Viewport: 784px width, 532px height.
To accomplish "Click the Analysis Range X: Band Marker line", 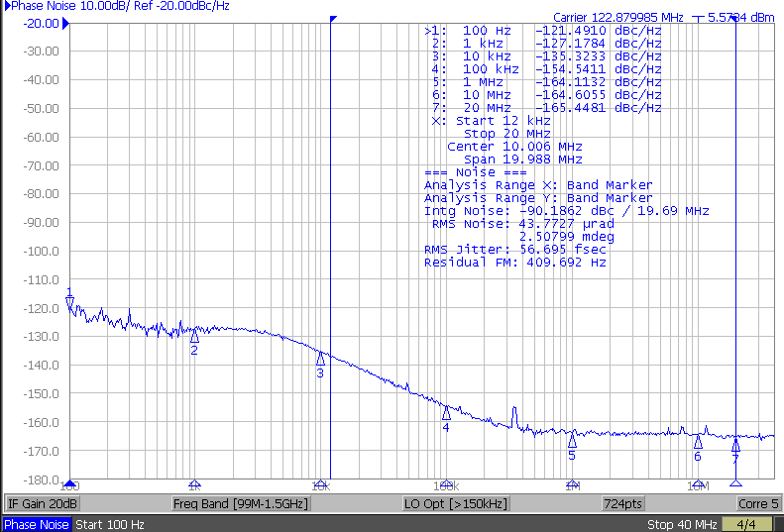I will tap(538, 185).
